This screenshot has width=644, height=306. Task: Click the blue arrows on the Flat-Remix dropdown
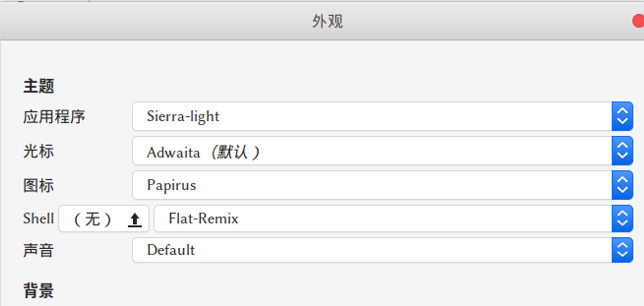pos(622,218)
